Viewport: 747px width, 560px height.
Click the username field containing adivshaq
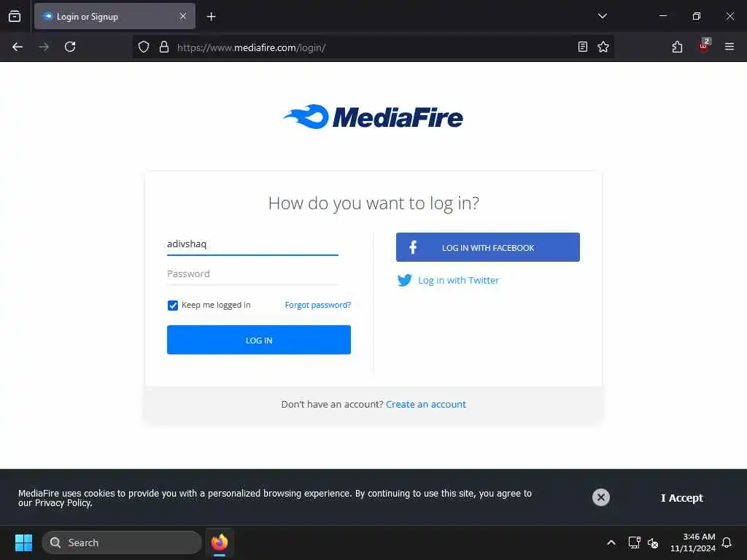point(252,244)
